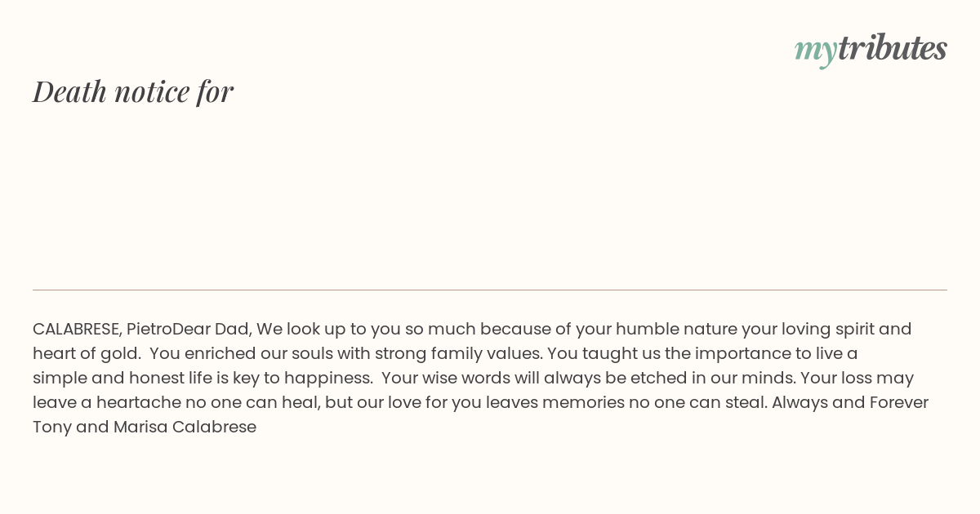Click the words "loving spirit"
980x514 pixels.
[827, 330]
